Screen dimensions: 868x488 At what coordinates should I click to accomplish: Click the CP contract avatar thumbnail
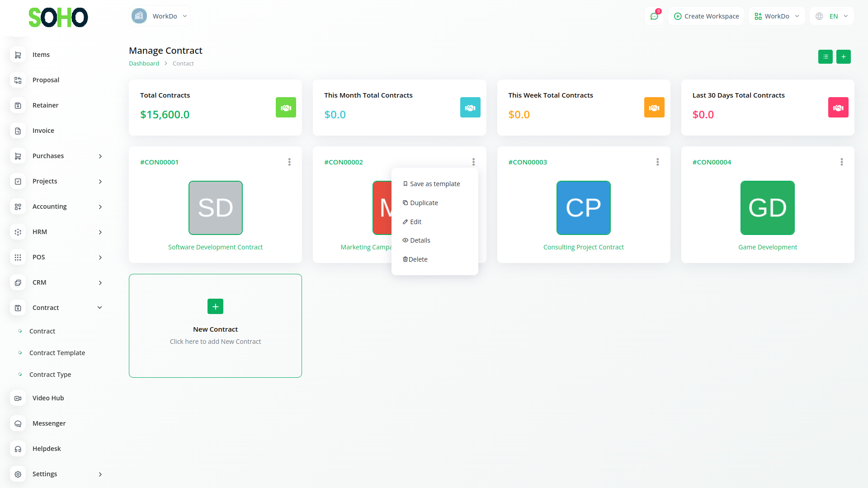[583, 208]
